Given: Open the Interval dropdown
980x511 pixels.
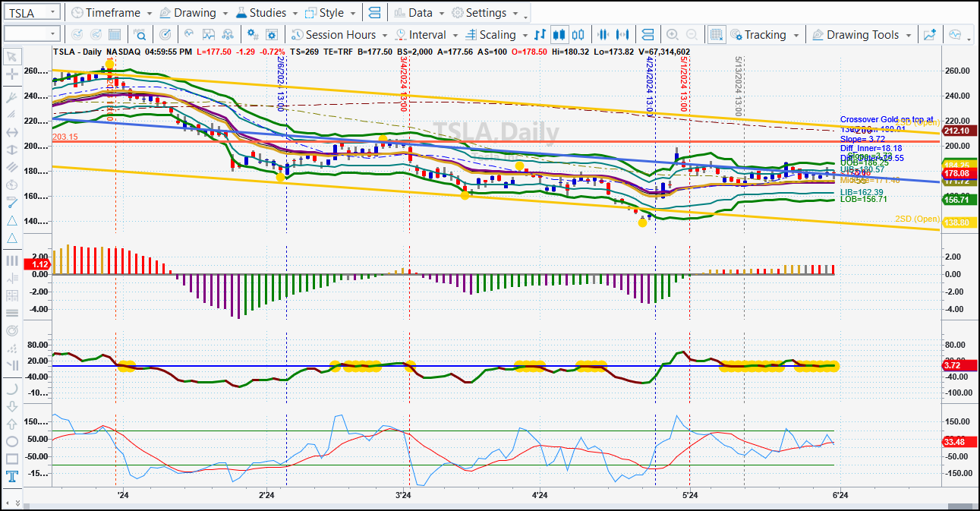Looking at the screenshot, I should click(x=427, y=34).
